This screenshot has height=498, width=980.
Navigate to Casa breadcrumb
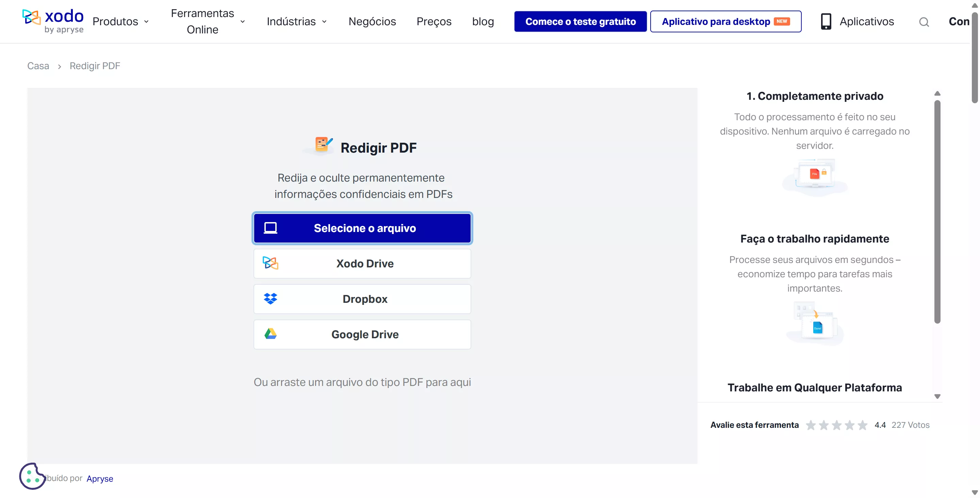(38, 65)
